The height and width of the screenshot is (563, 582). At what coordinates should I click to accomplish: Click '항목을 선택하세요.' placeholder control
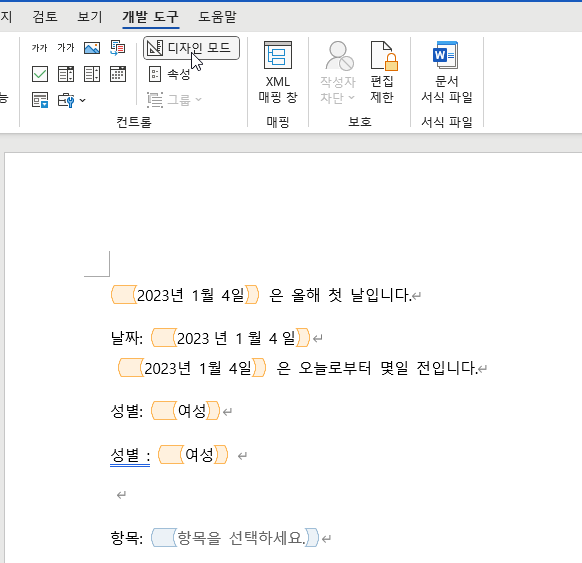click(x=235, y=537)
